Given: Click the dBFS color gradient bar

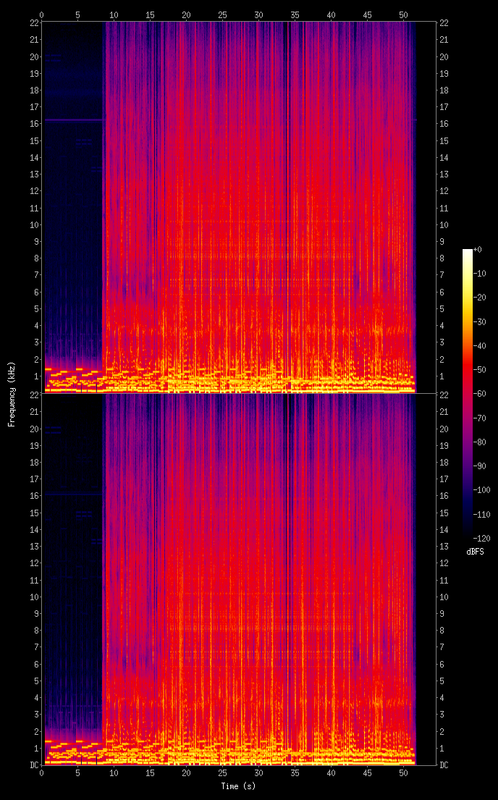Looking at the screenshot, I should point(467,392).
